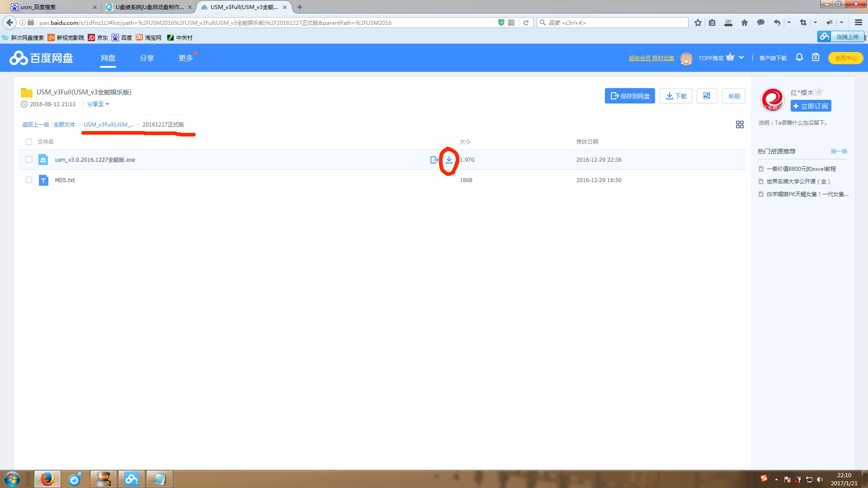This screenshot has width=868, height=488.
Task: Click 保存到网盘 button
Action: point(630,96)
